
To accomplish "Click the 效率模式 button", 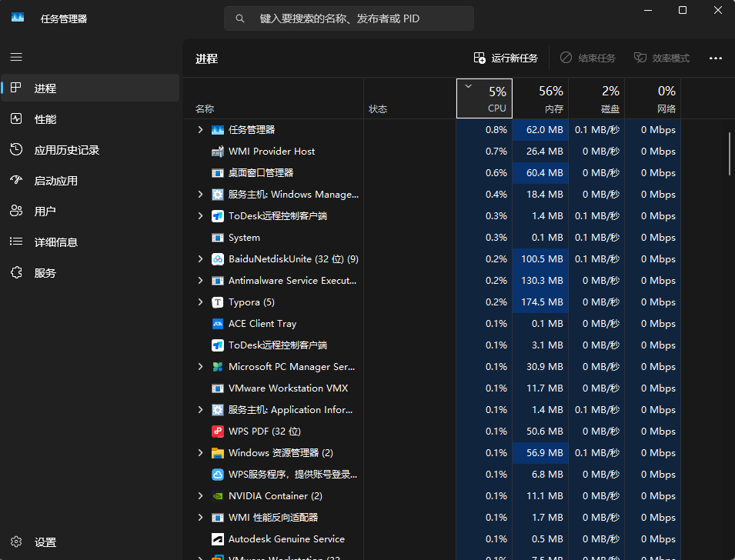I will (662, 58).
